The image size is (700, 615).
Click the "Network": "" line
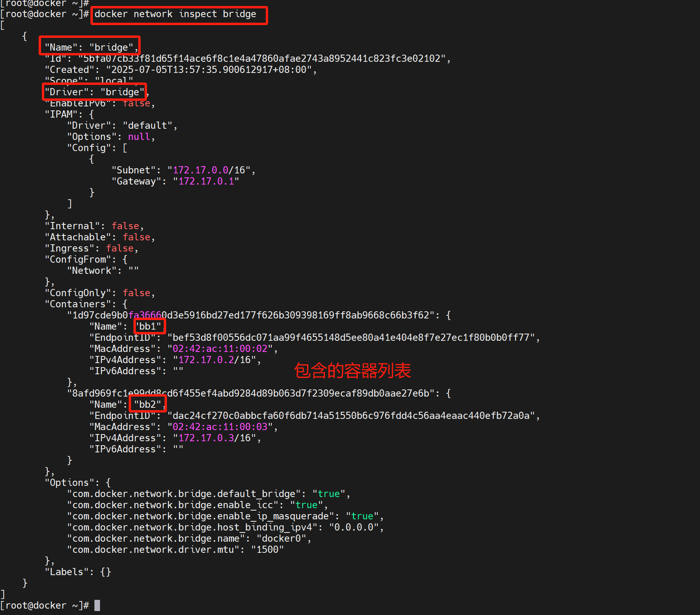(x=103, y=271)
